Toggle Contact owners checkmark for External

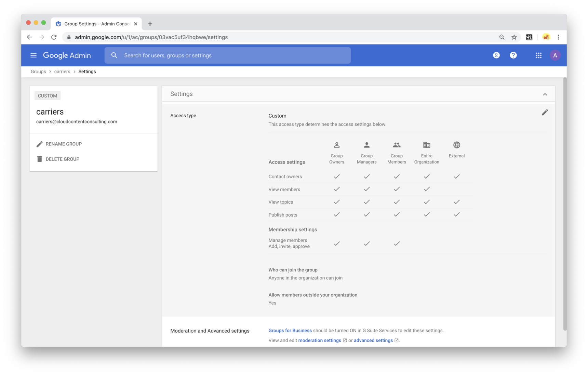(x=456, y=177)
